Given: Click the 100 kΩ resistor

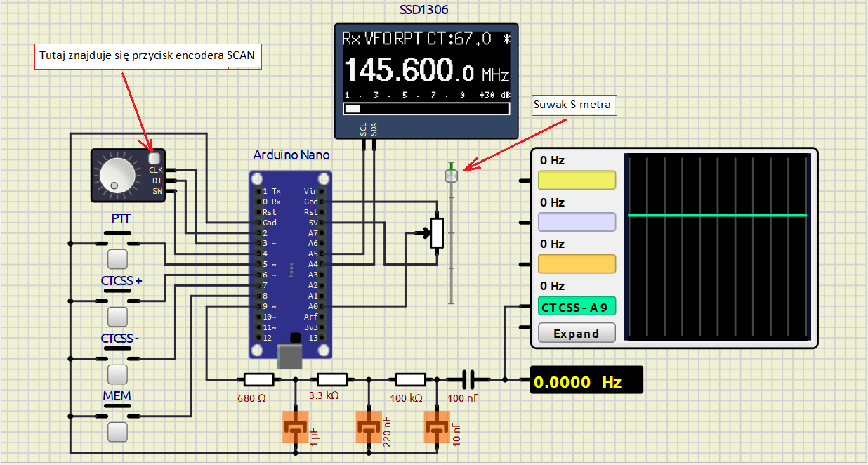Looking at the screenshot, I should coord(411,380).
